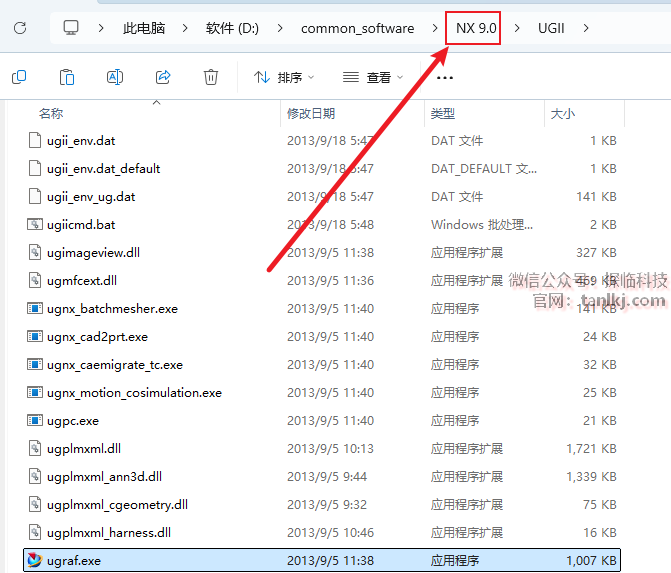Click the copy icon in toolbar
Image resolution: width=671 pixels, height=573 pixels.
[19, 77]
